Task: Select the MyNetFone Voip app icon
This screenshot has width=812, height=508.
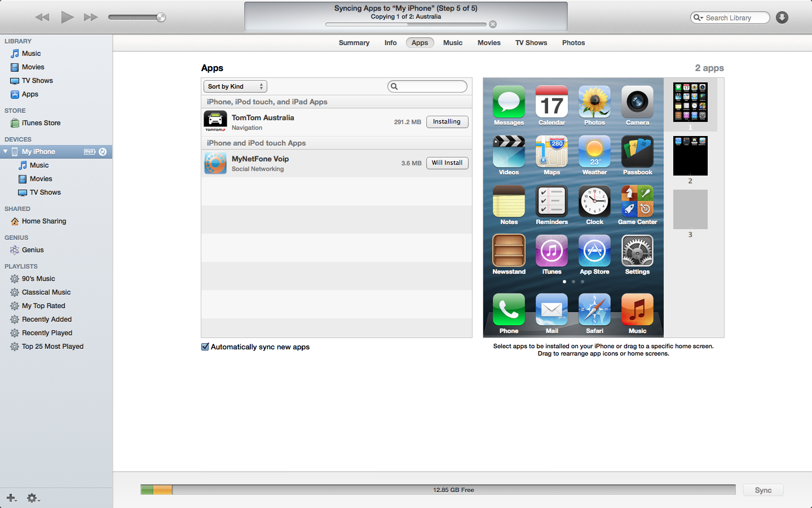Action: (215, 163)
